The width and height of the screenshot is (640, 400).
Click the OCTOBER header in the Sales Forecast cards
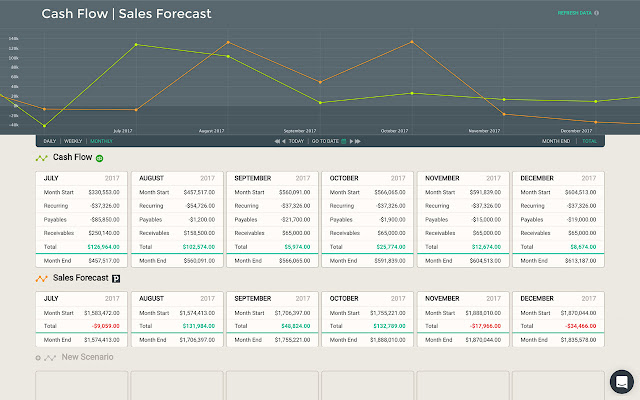point(344,299)
